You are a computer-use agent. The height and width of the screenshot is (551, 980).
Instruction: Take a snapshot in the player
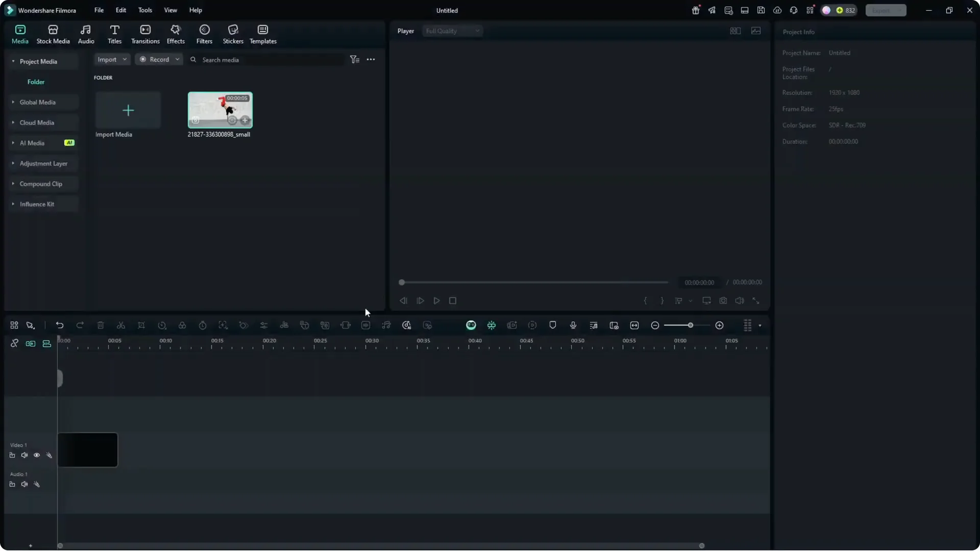click(x=723, y=300)
